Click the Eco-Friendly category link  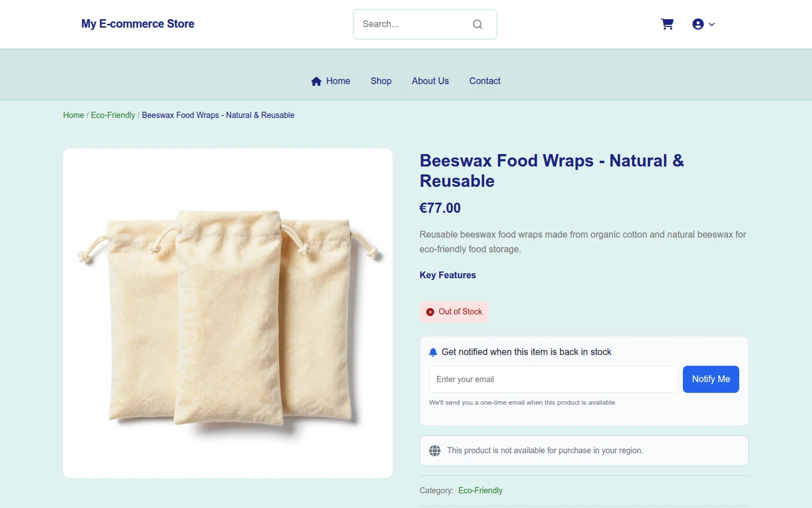480,491
